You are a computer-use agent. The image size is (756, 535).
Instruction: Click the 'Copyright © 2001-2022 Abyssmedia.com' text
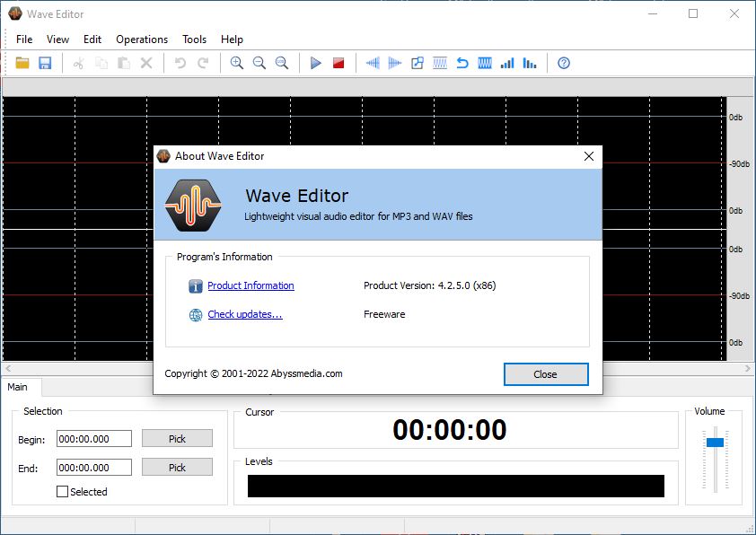click(253, 373)
